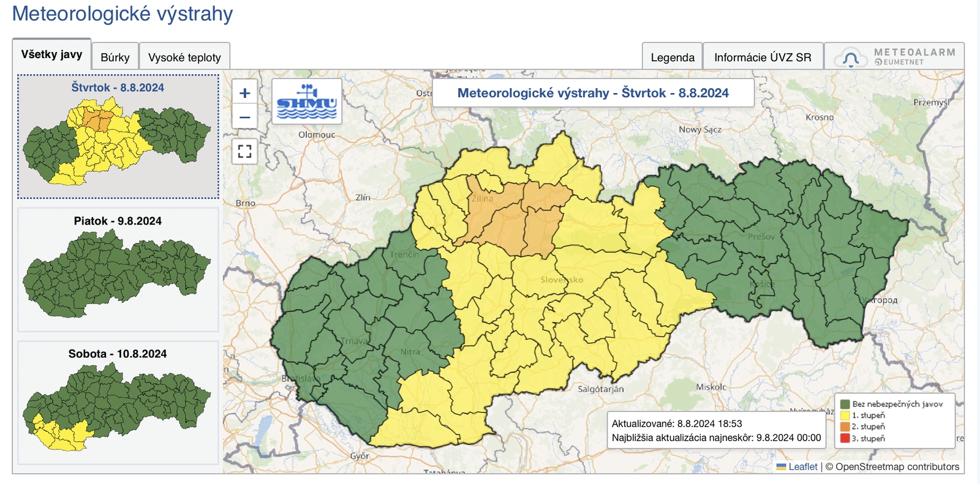Click the Brno city label
980x484 pixels.
246,203
